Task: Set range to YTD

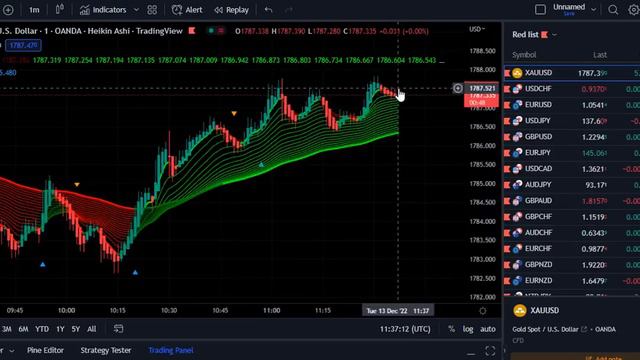Action: point(42,329)
